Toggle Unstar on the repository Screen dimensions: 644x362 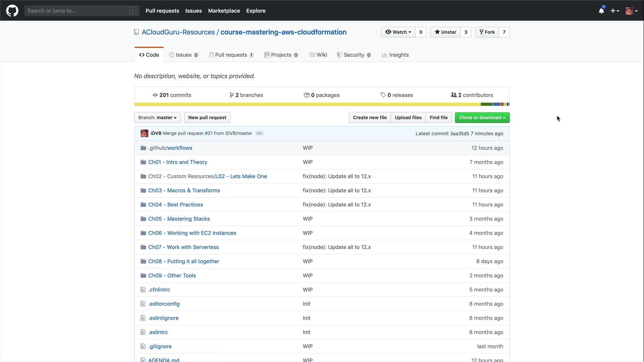point(445,32)
